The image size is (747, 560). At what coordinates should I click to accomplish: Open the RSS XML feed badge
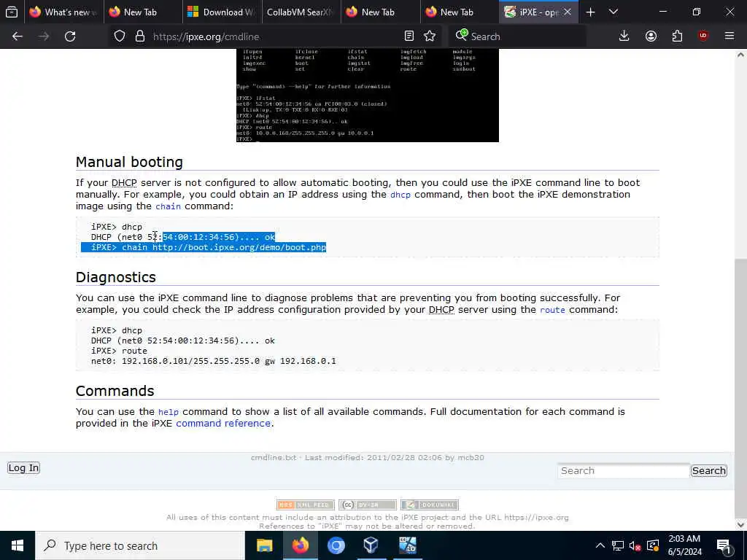tap(306, 505)
